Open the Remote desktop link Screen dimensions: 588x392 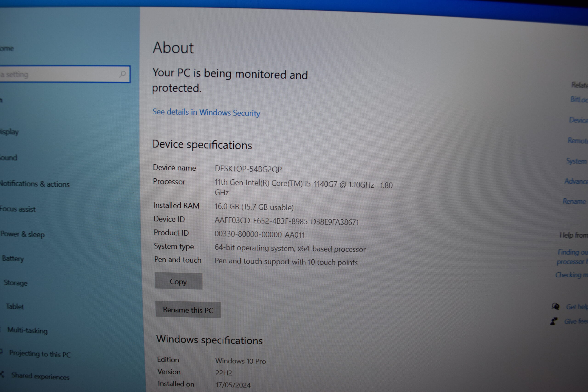click(x=578, y=141)
